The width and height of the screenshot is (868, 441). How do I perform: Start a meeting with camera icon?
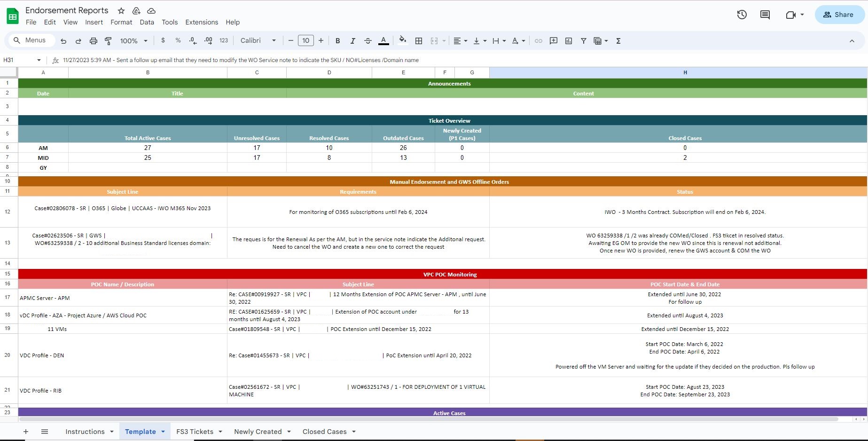pos(791,15)
